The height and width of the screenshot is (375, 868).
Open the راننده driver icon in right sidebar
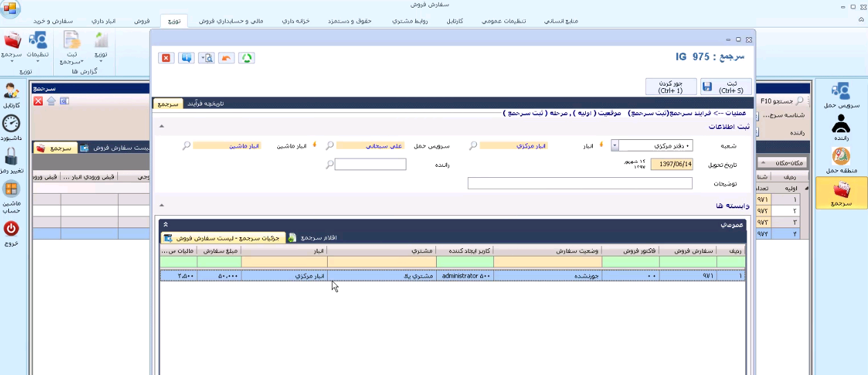840,128
